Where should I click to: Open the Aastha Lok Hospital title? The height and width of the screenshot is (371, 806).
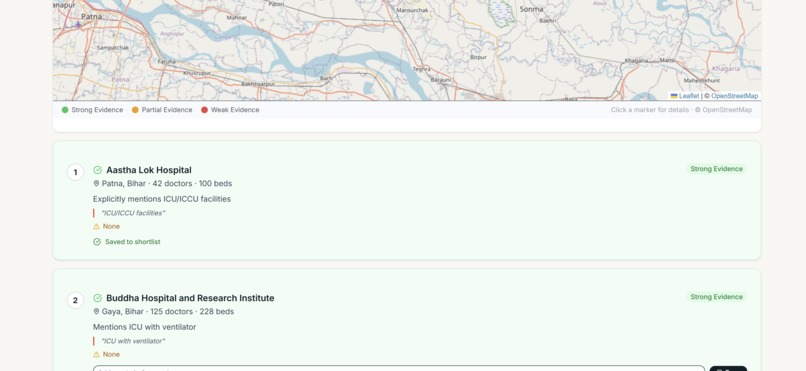pyautogui.click(x=149, y=170)
